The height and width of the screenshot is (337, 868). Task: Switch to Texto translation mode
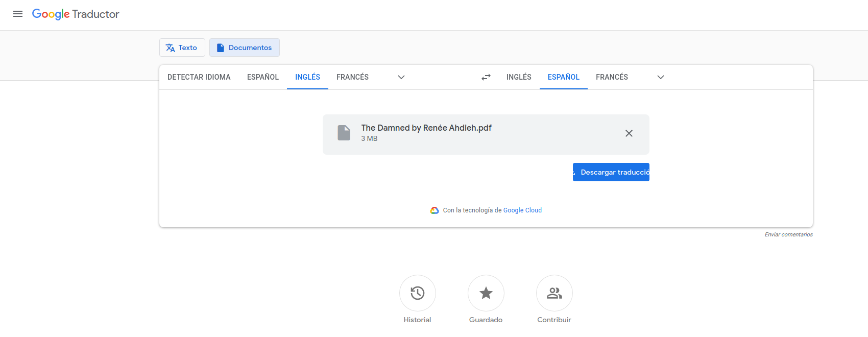point(182,47)
